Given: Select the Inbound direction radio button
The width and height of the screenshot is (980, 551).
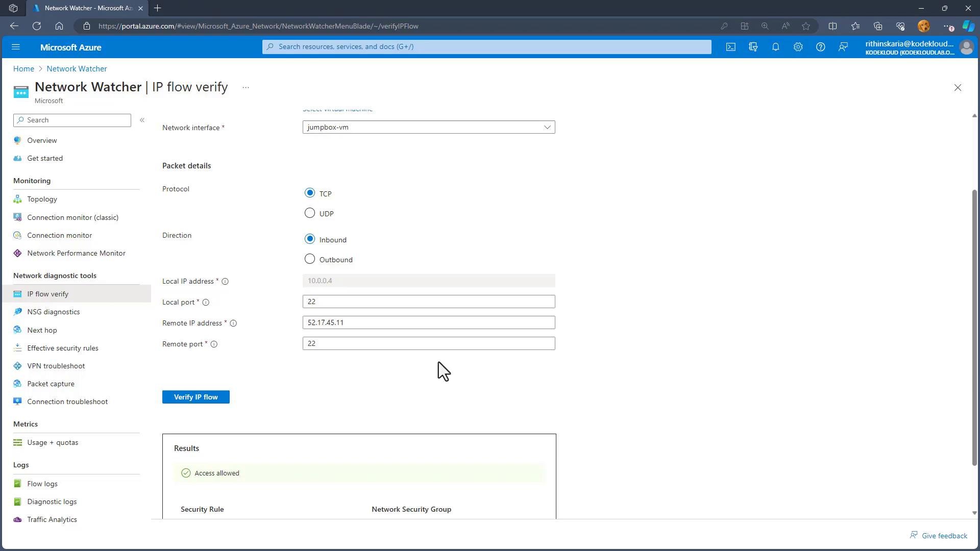Looking at the screenshot, I should [x=310, y=239].
